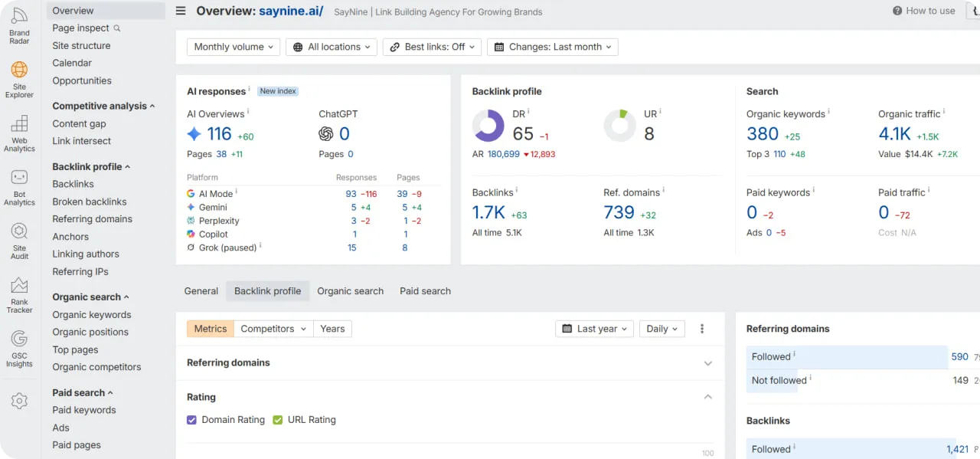
Task: Open the Competitors dropdown
Action: 273,329
